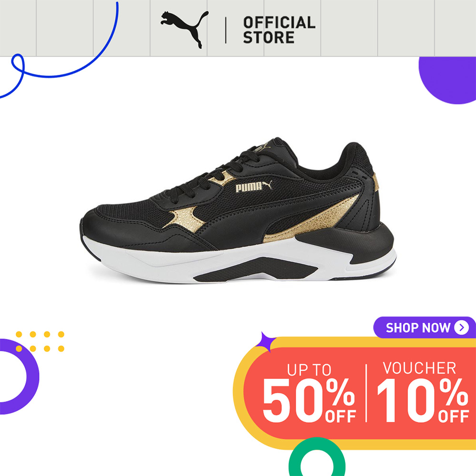476x476 pixels.
Task: Click the purple ring on the left edge
Action: coord(18,377)
